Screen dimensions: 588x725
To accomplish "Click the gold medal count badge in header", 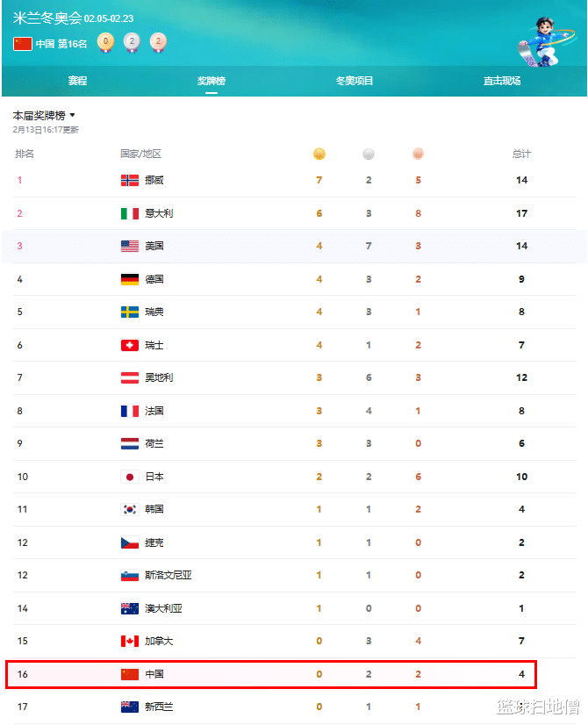I will [105, 42].
